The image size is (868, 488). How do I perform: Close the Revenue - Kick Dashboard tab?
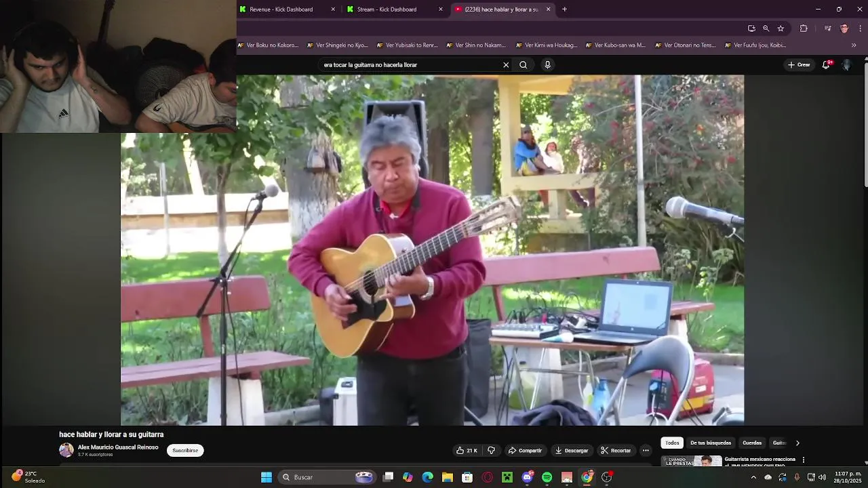click(x=333, y=9)
